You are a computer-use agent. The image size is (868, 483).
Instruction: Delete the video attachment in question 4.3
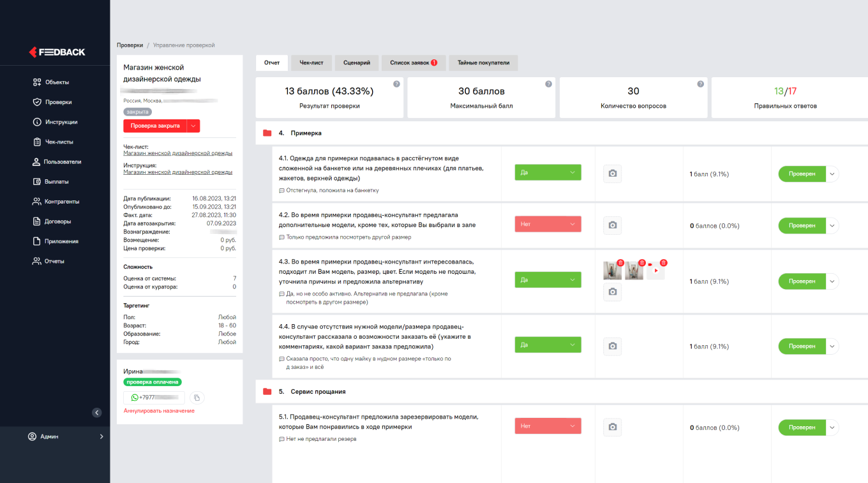pos(664,263)
